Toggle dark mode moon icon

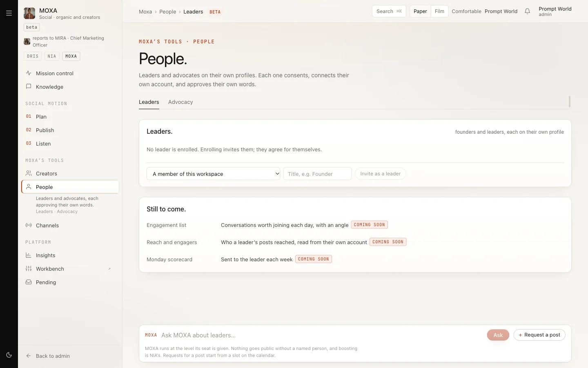click(x=9, y=355)
